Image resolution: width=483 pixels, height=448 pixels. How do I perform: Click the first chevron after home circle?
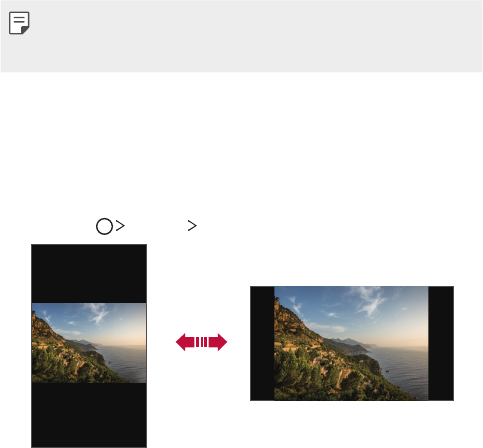pyautogui.click(x=120, y=226)
